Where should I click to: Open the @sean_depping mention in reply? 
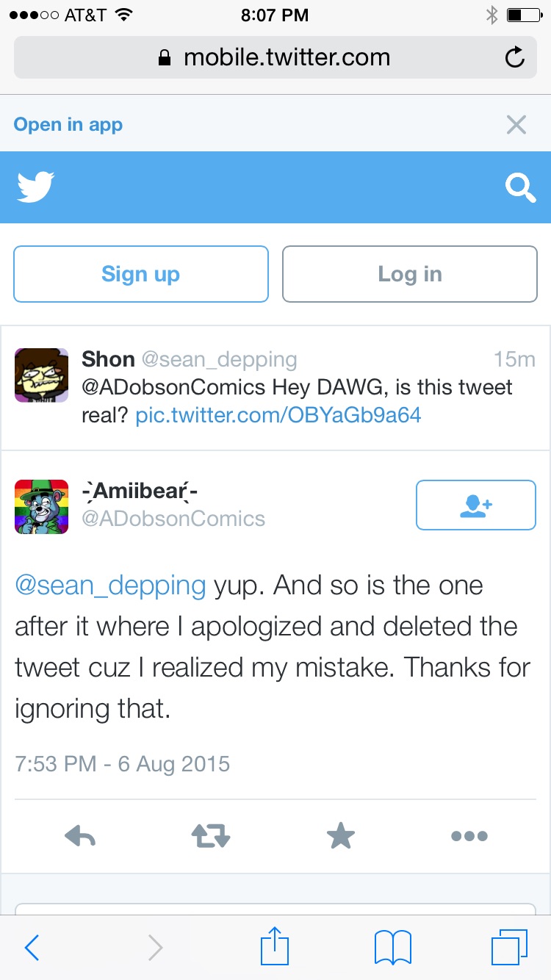(110, 586)
